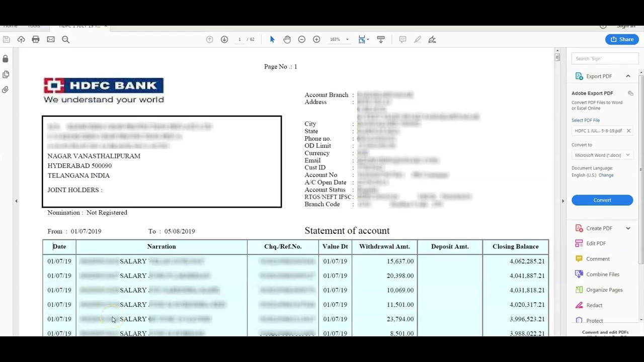The image size is (644, 362).
Task: Open the Organize Pages tool
Action: point(604,290)
